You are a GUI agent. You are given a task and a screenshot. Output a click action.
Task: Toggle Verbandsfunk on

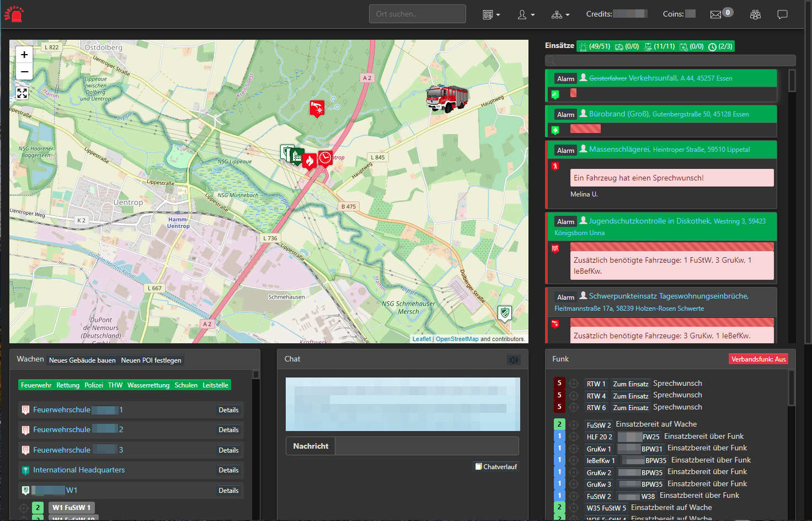(758, 359)
